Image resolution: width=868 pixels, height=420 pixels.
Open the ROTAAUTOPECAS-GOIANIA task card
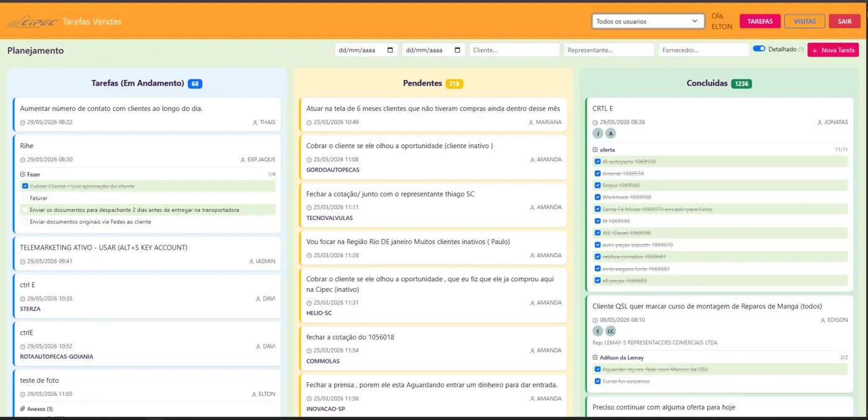147,344
